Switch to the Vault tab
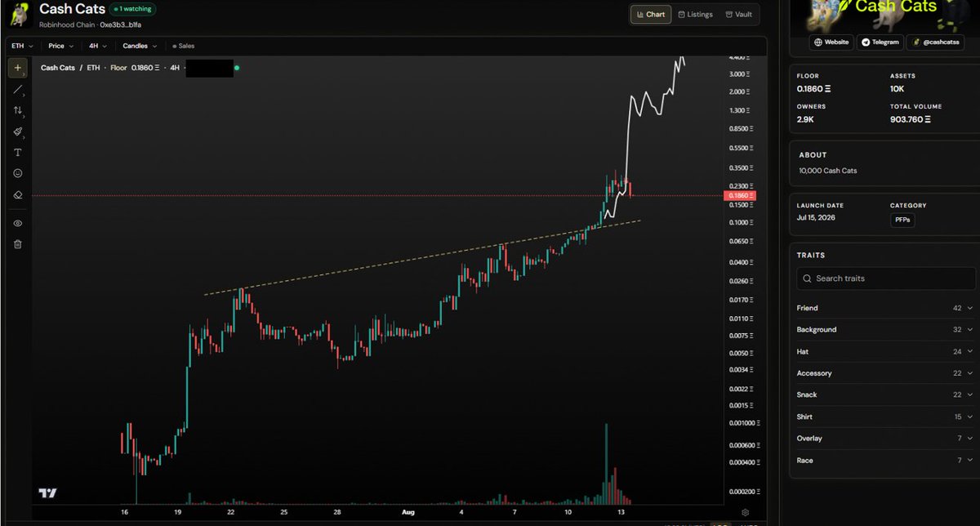980x526 pixels. [739, 15]
